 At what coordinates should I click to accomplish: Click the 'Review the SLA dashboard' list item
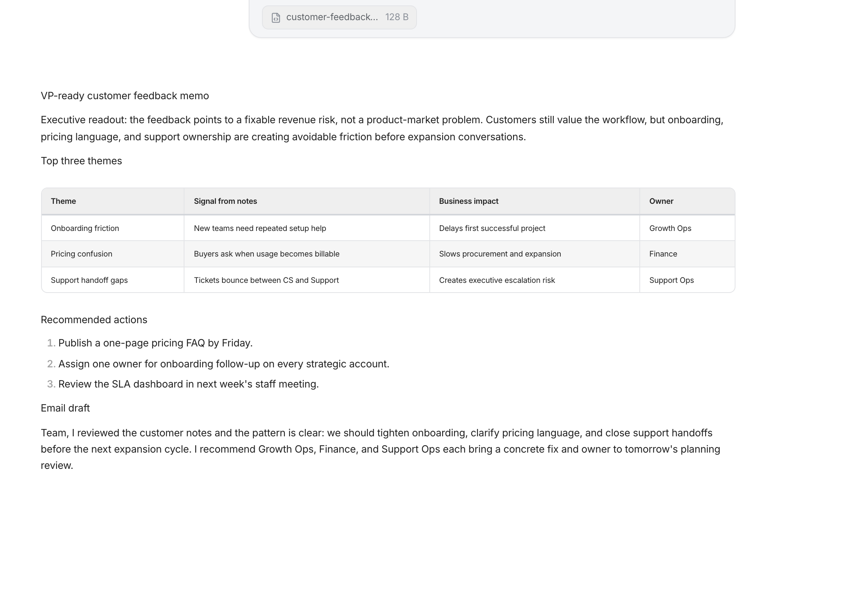tap(188, 384)
